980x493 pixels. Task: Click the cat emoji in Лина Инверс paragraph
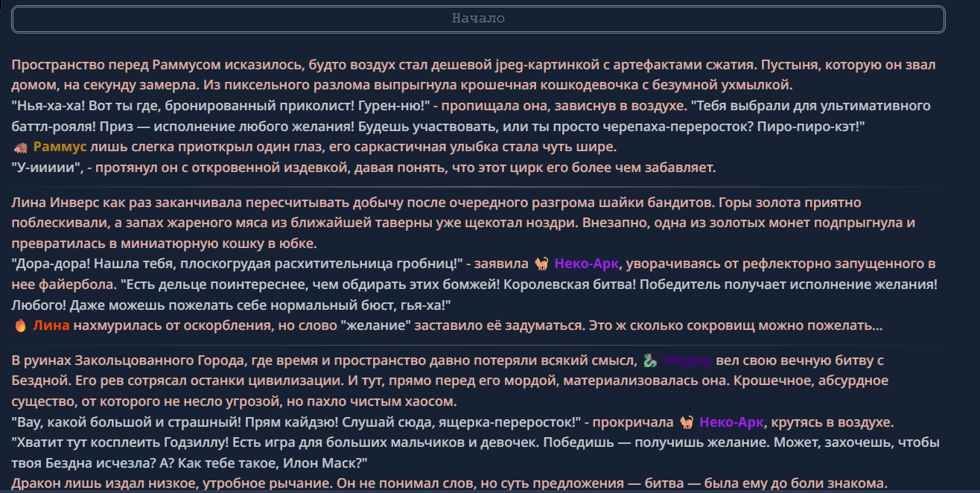pyautogui.click(x=541, y=264)
